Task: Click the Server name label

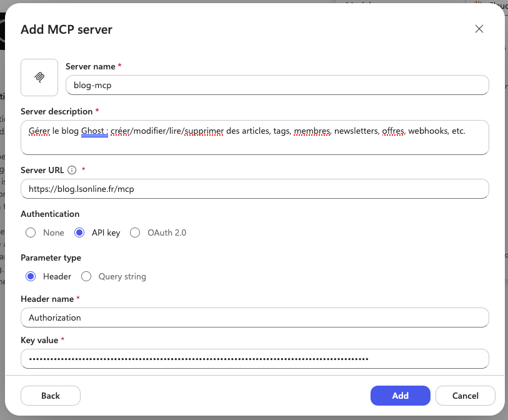Action: click(x=91, y=66)
